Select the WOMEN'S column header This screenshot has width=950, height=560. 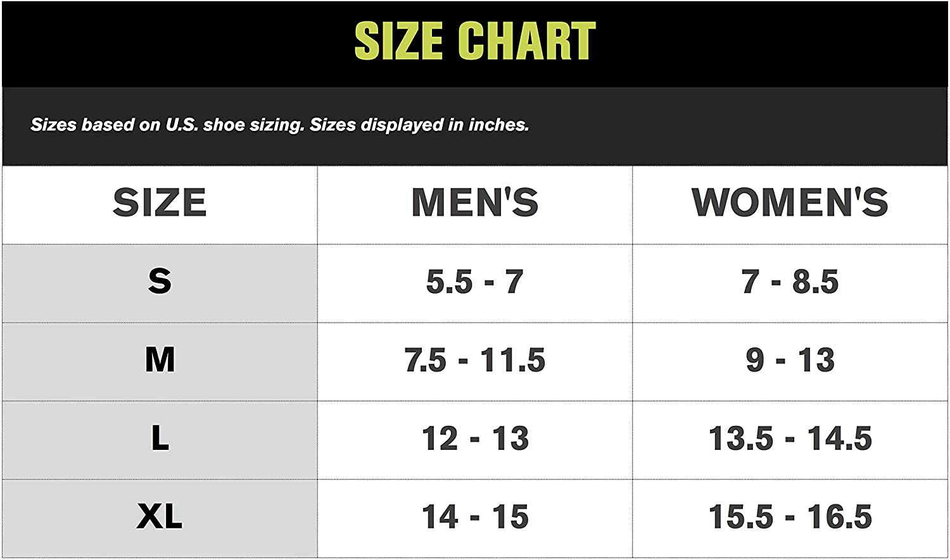click(x=790, y=202)
